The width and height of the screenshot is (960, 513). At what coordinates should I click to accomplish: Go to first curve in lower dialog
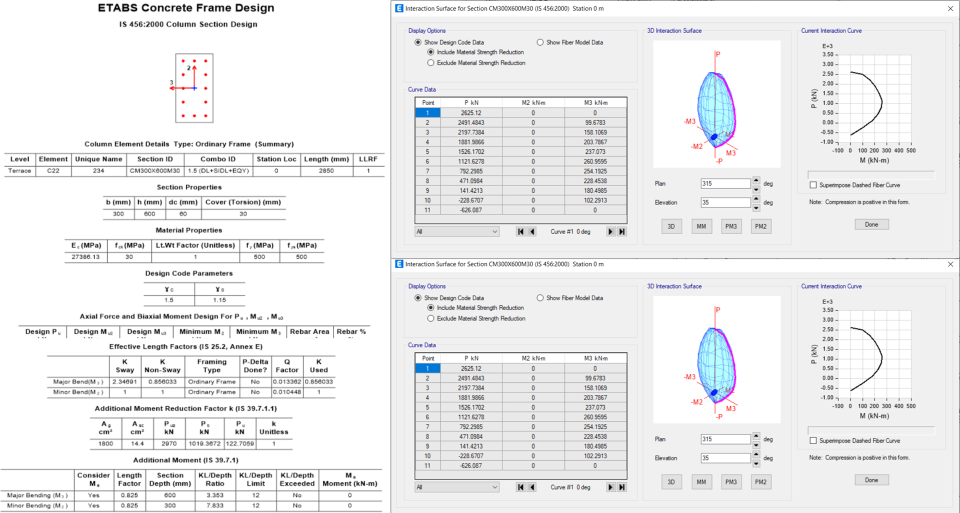pos(521,487)
